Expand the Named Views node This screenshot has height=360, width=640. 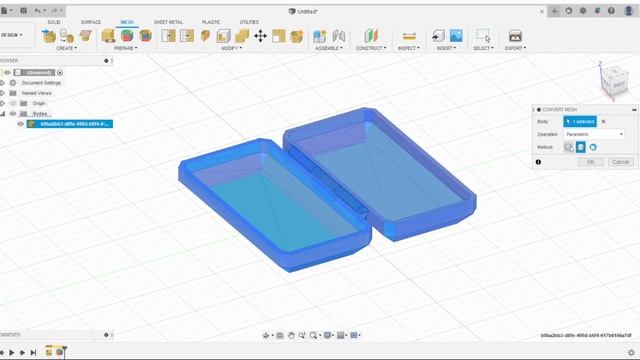click(x=2, y=93)
